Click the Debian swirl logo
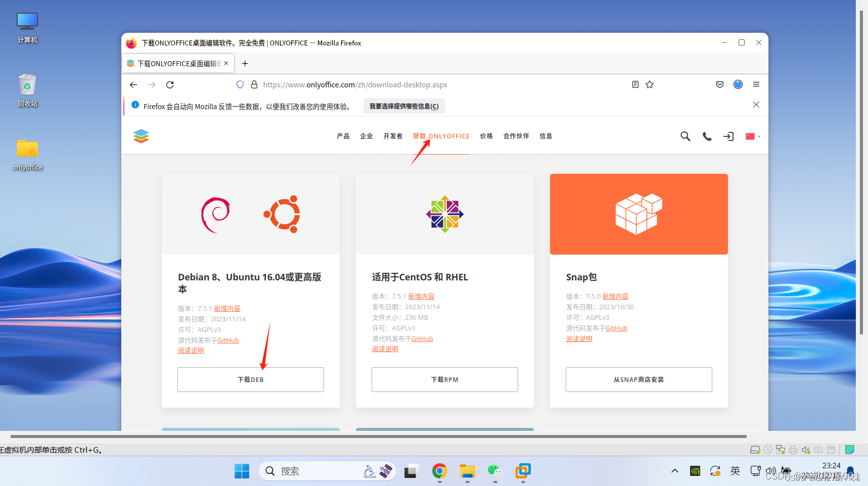Screen dimensions: 868x486 pos(216,215)
